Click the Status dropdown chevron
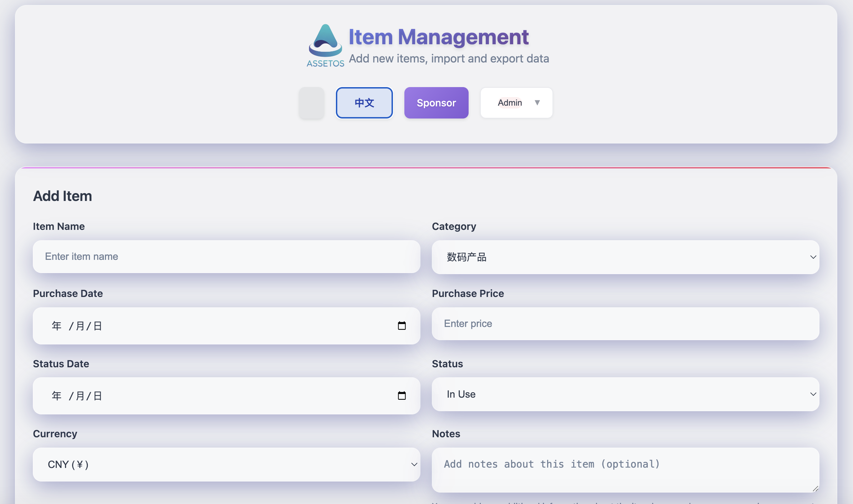The width and height of the screenshot is (853, 504). tap(813, 394)
